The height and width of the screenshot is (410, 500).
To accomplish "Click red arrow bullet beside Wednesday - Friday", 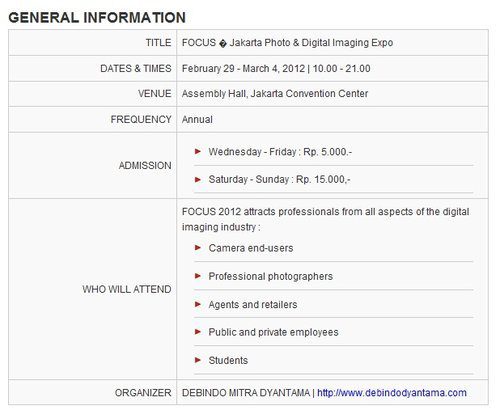I will pyautogui.click(x=198, y=152).
